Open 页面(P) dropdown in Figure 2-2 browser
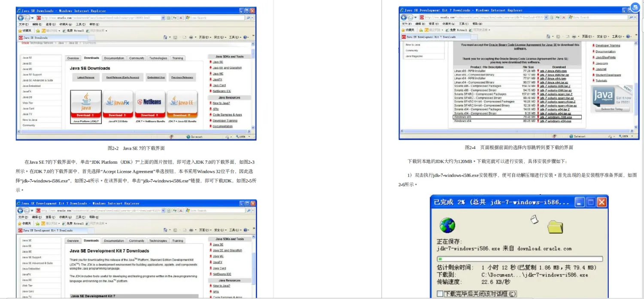Screen dimensions: 644x299 click(205, 37)
